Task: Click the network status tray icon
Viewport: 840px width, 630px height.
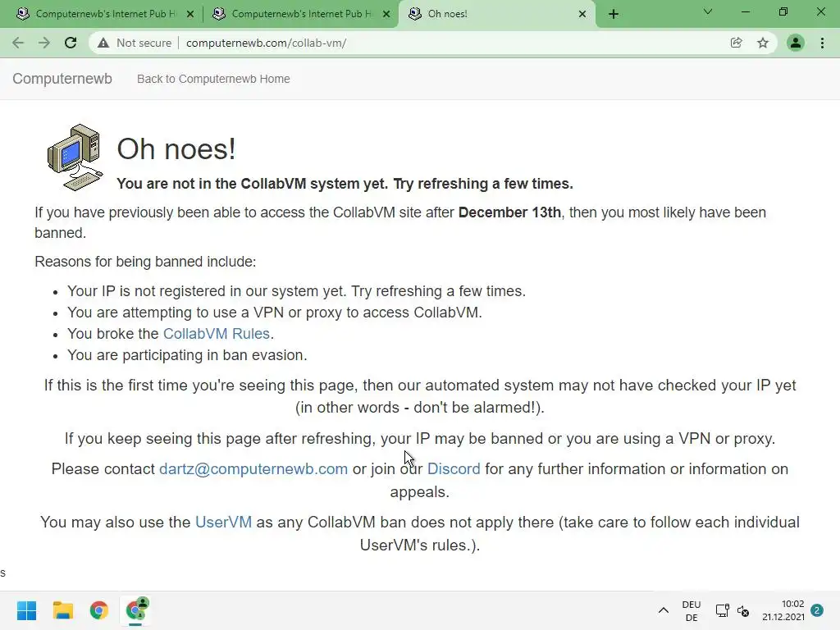Action: [x=722, y=610]
